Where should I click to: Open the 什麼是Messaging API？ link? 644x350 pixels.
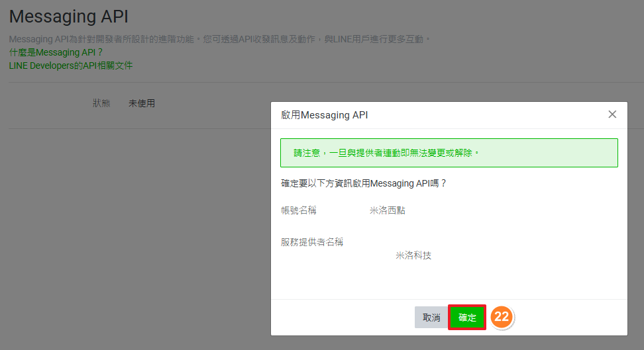click(56, 52)
